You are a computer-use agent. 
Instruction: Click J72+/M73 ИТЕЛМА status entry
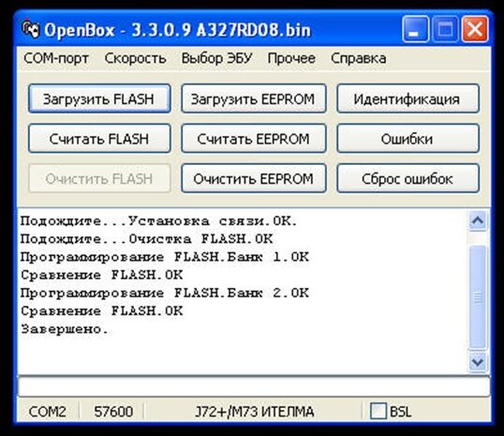pos(254,412)
